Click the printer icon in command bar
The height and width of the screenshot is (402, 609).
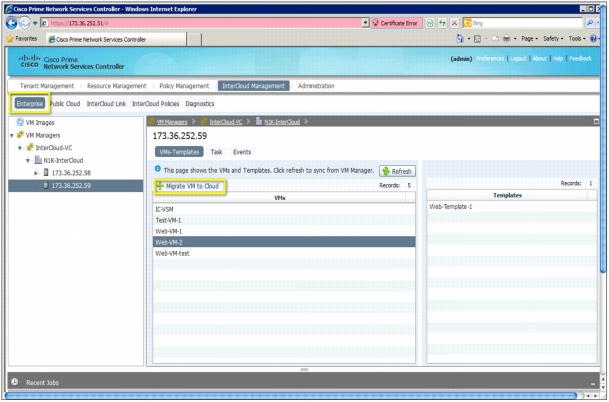point(506,38)
